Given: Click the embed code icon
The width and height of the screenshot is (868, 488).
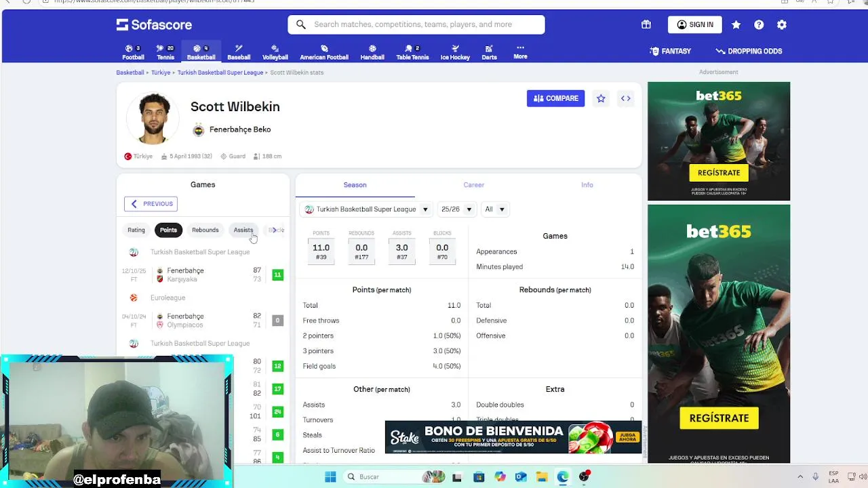Looking at the screenshot, I should coord(626,98).
